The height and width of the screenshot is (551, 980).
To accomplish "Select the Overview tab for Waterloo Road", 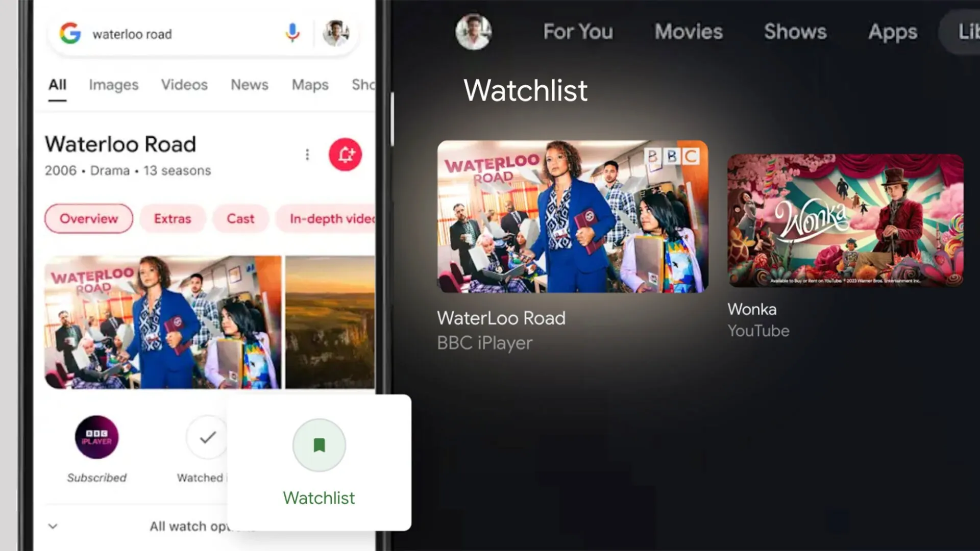I will coord(88,218).
